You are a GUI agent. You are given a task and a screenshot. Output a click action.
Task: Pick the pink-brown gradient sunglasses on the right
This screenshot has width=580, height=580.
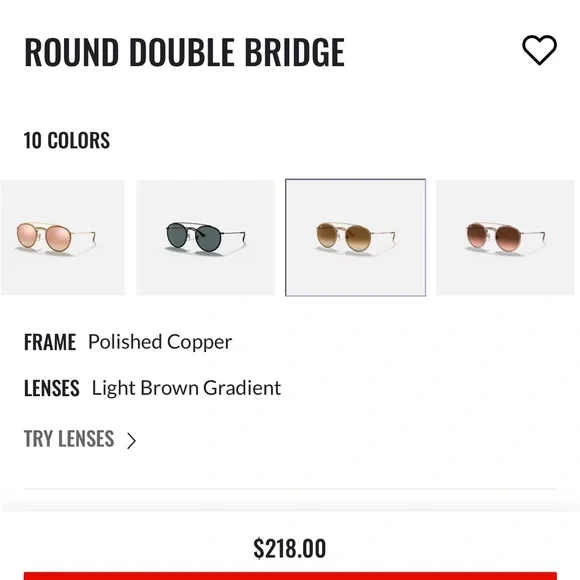pos(505,237)
